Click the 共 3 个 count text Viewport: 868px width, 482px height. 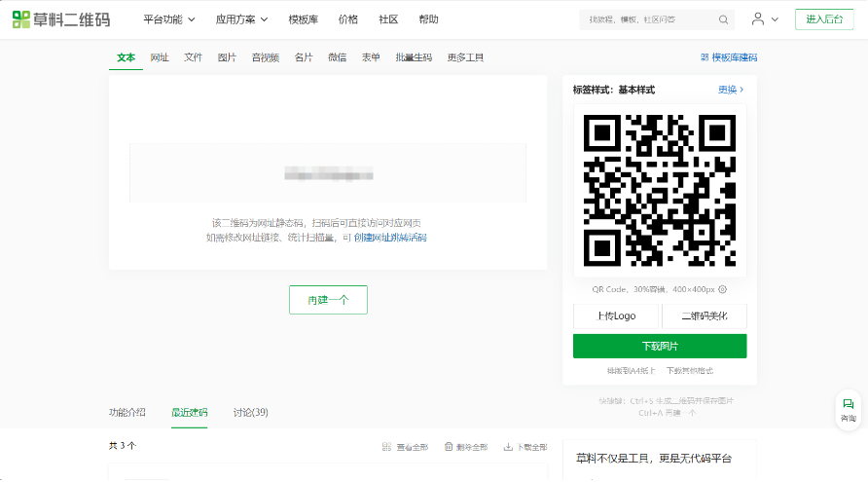click(123, 445)
